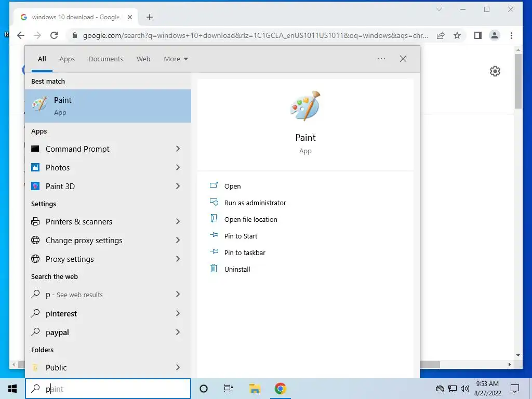This screenshot has width=532, height=399.
Task: Select the Proxy settings result
Action: [x=108, y=259]
